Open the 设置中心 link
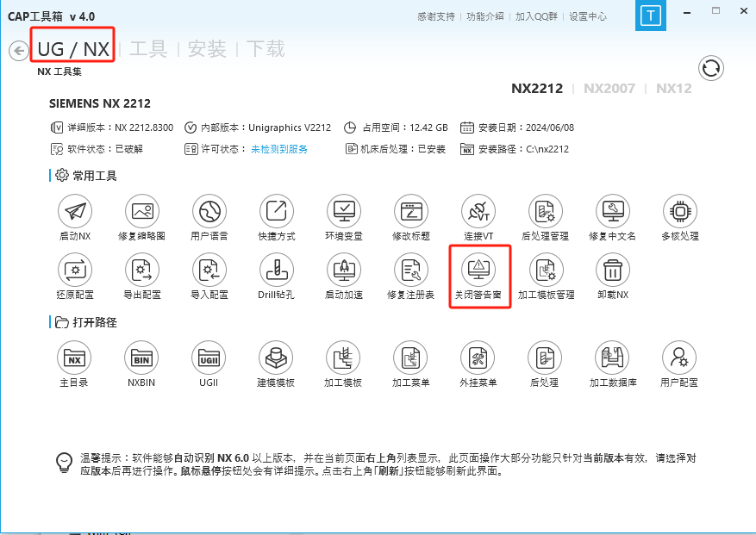 point(587,16)
